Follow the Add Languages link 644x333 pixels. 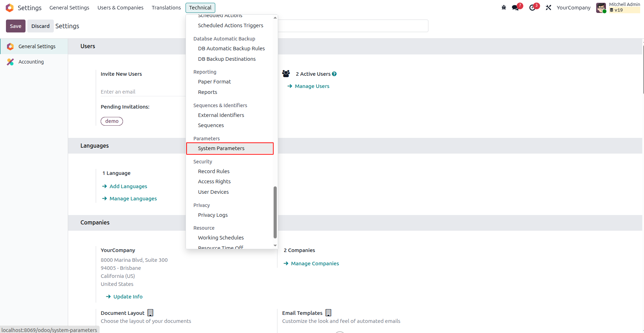click(x=128, y=186)
